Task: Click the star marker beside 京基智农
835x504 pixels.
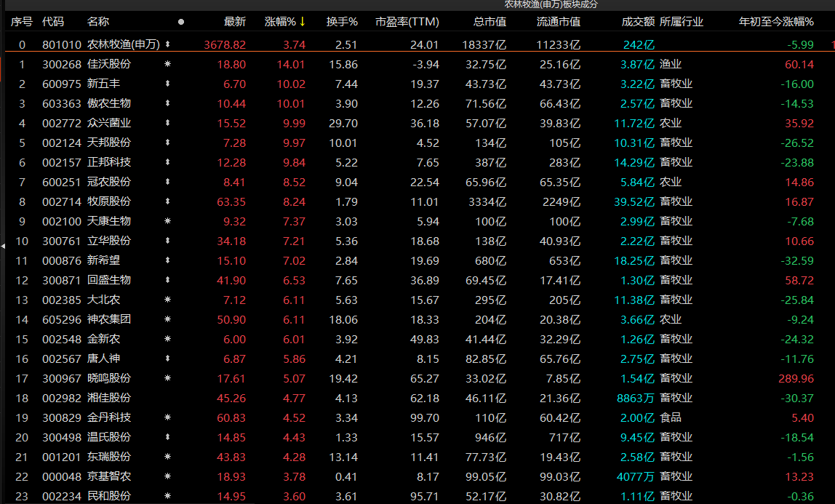Action: point(167,476)
